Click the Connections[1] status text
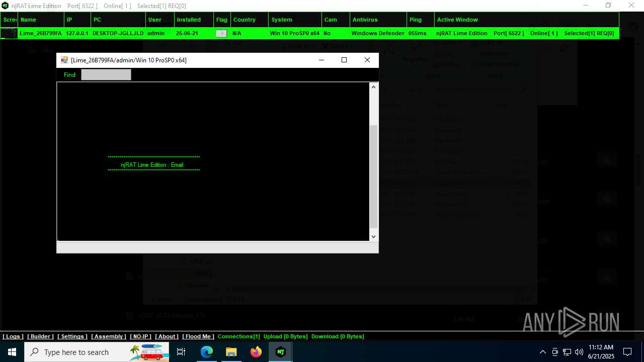644x362 pixels. coord(239,336)
